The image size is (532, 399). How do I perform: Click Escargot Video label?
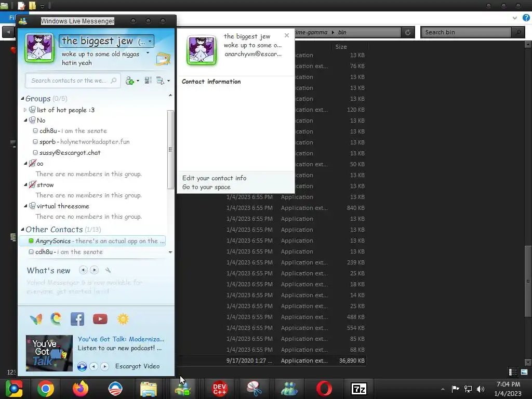coord(137,366)
